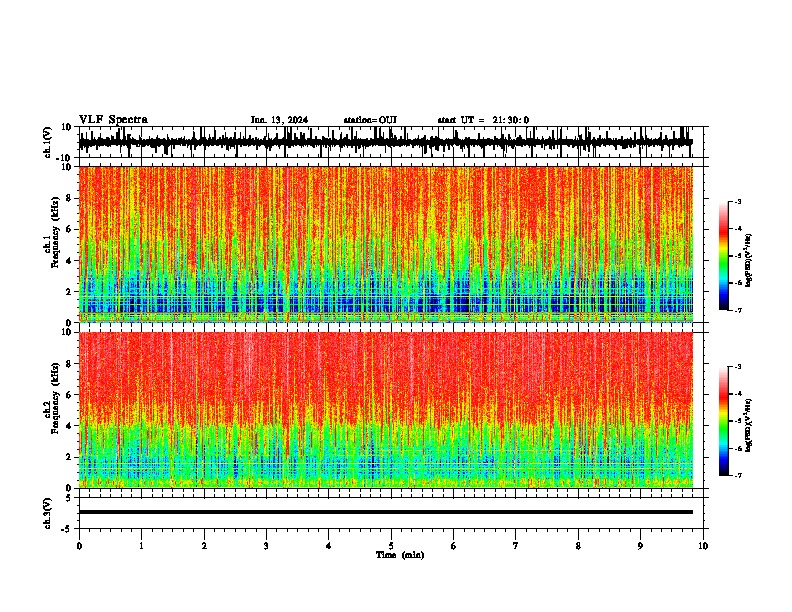This screenshot has height=612, width=792.
Task: Click inside the ch.2 spectrogram panel
Action: tap(385, 410)
